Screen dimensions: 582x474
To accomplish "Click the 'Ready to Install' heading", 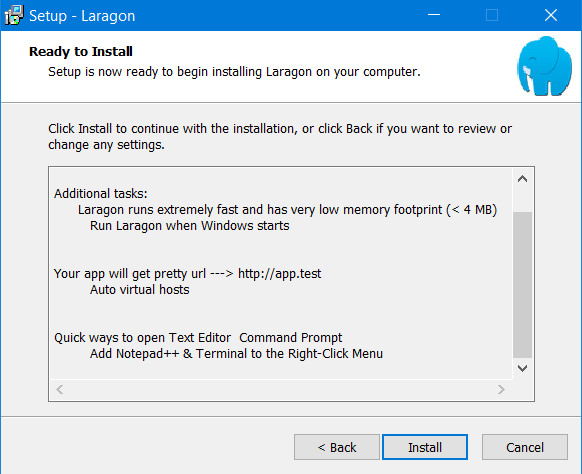I will 81,52.
